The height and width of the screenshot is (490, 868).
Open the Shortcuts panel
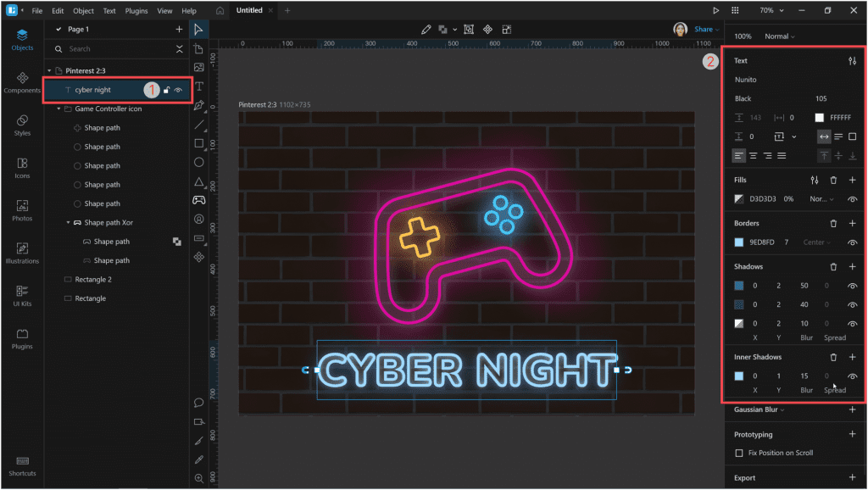[22, 466]
